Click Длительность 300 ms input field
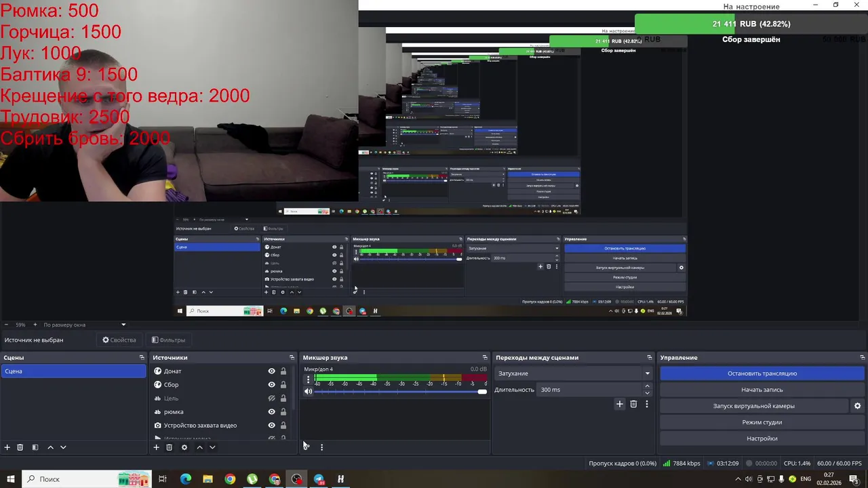 (x=588, y=390)
